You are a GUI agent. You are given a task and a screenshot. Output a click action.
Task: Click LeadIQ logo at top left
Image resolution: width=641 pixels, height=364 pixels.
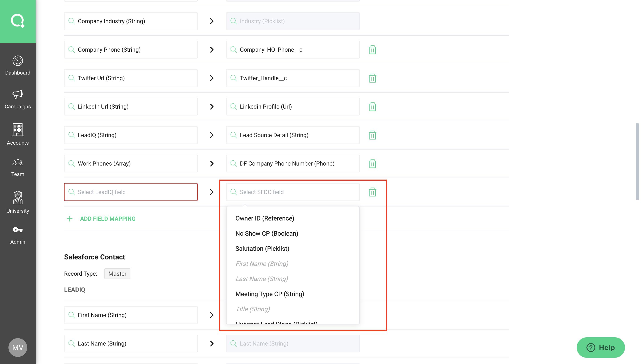tap(18, 21)
